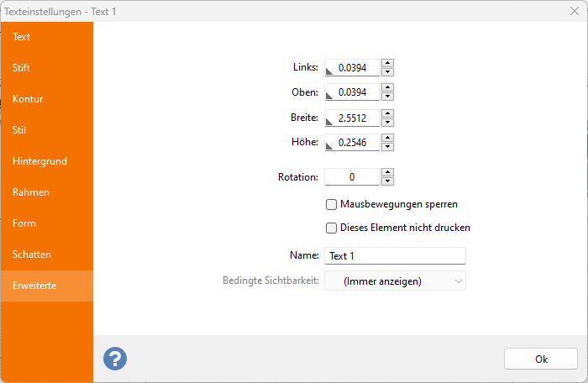Increase the Links value with up arrow

coord(387,63)
